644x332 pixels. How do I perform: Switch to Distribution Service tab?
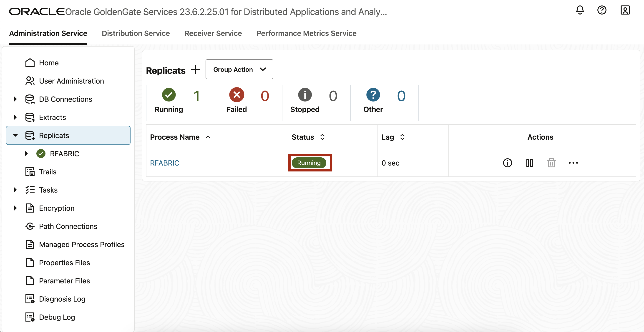click(136, 33)
